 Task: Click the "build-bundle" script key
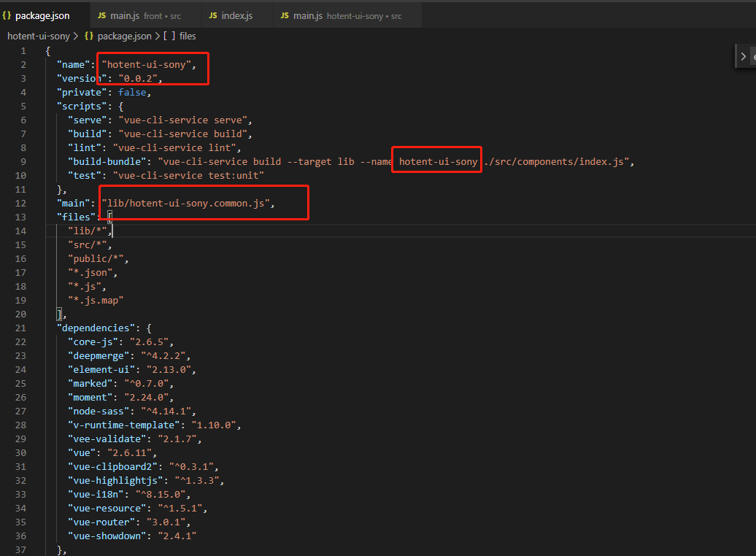click(107, 161)
